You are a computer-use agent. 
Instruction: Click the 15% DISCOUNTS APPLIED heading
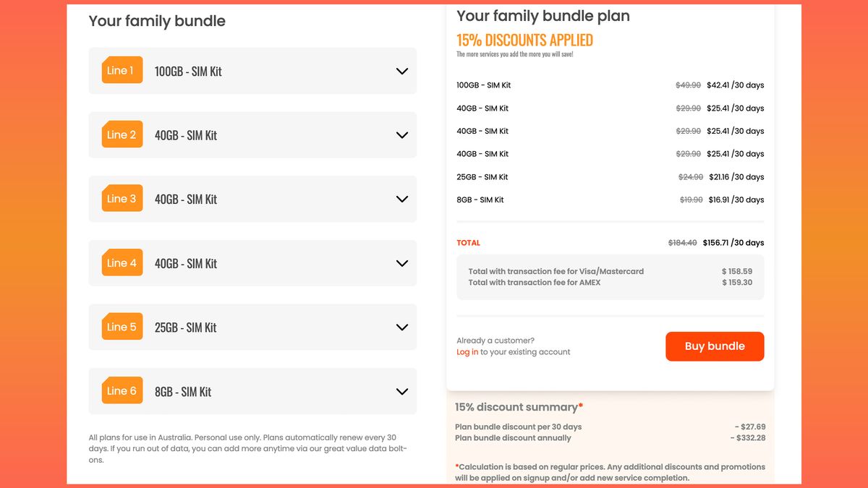click(x=524, y=40)
